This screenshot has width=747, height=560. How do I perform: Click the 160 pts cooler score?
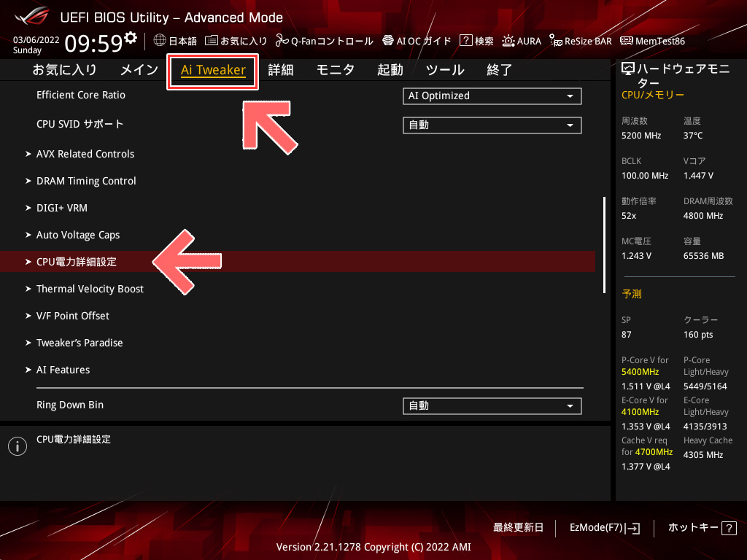[698, 335]
